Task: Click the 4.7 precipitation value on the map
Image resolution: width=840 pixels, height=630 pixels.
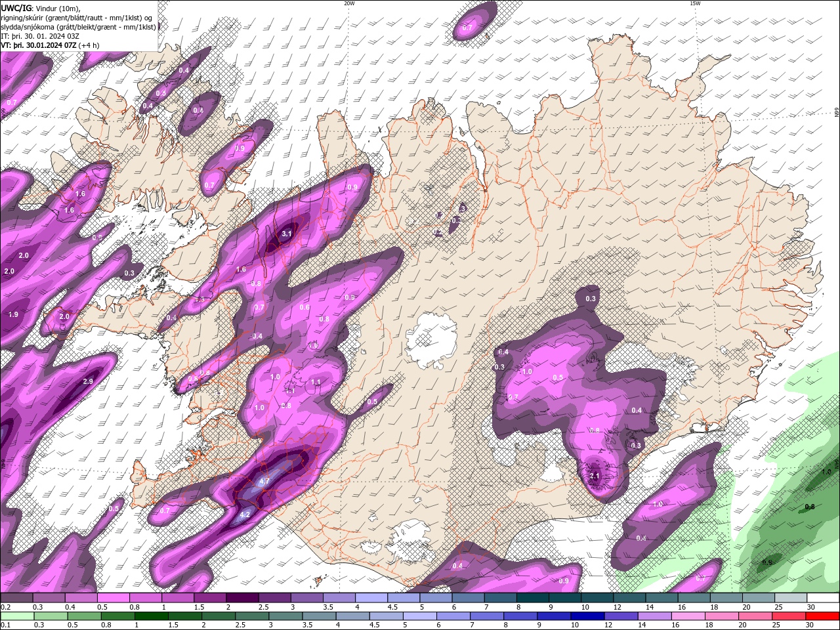Action: 264,481
